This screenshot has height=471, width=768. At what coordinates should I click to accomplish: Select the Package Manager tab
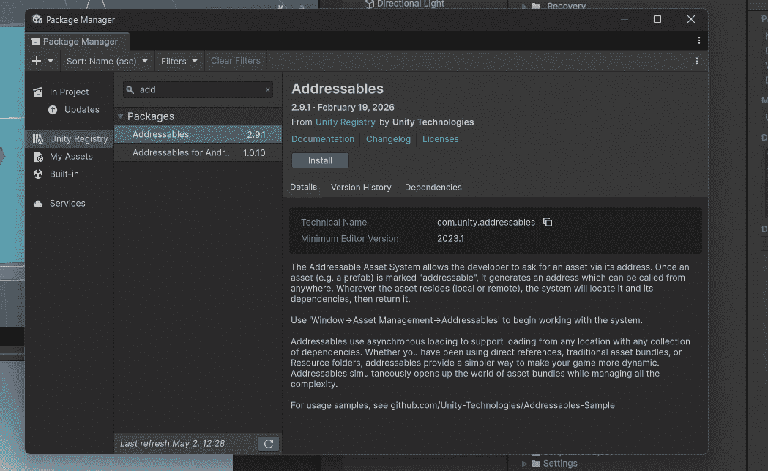coord(77,42)
